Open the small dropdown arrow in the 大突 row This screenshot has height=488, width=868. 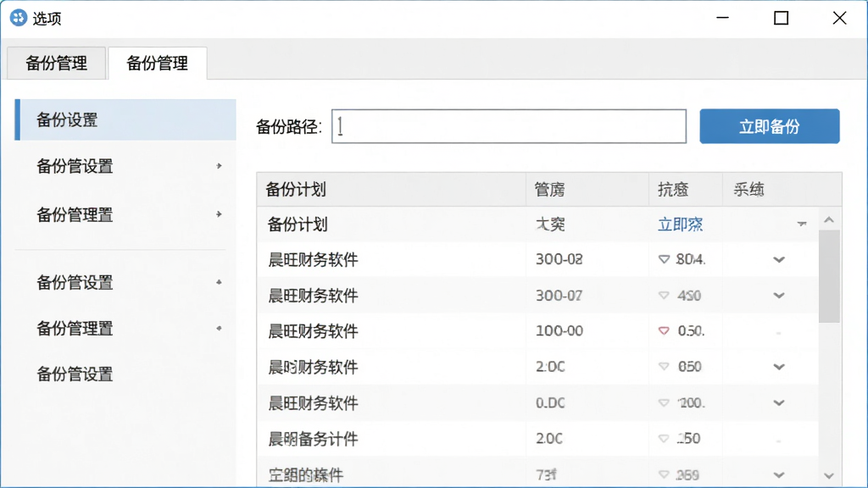(802, 224)
